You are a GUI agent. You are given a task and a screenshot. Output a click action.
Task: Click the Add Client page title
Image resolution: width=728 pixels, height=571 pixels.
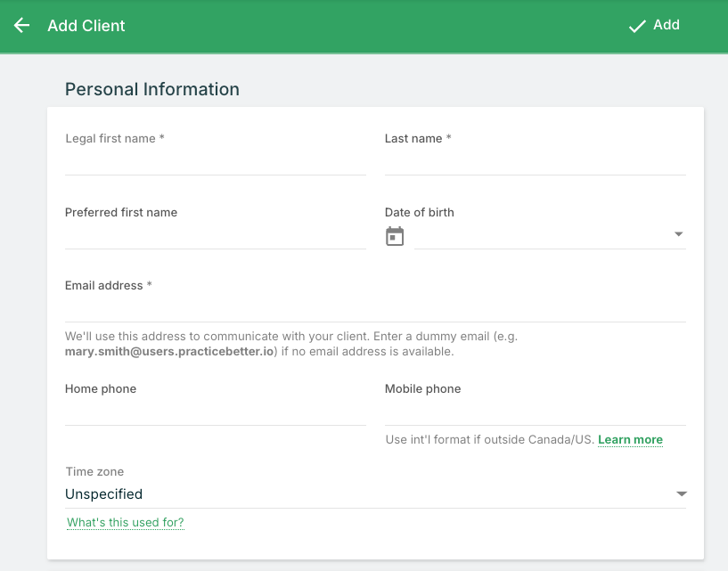[86, 26]
